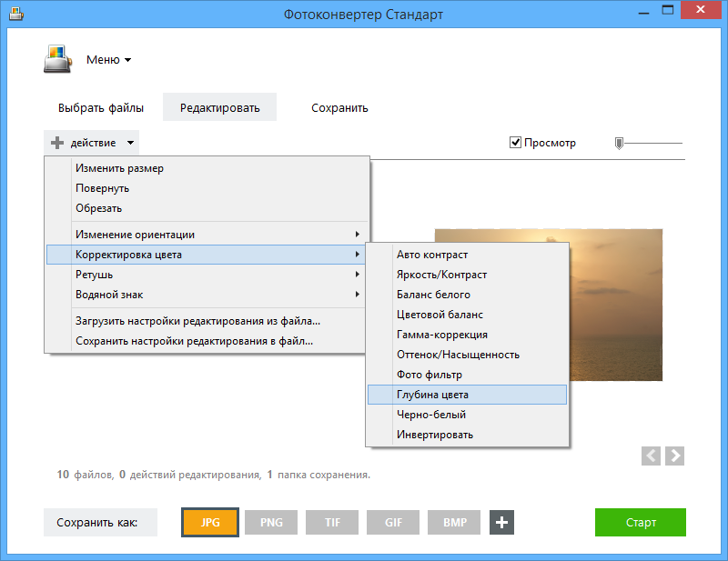
Task: Select BMP output format button
Action: pyautogui.click(x=454, y=522)
